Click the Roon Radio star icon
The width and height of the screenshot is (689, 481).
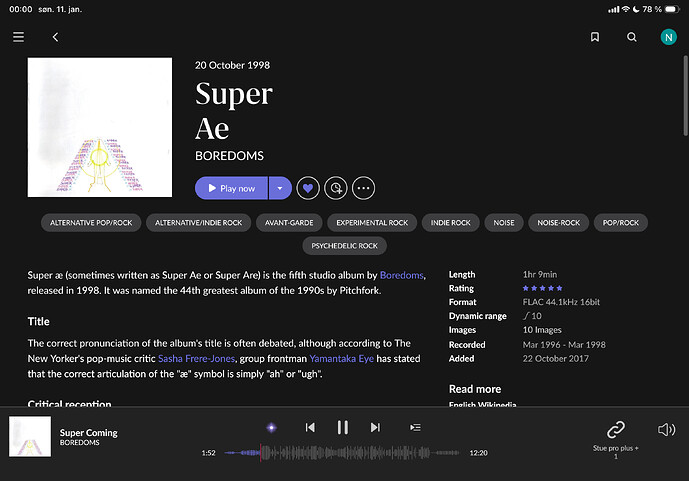[x=270, y=428]
